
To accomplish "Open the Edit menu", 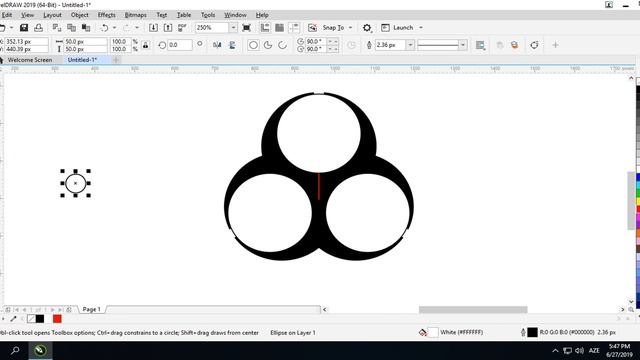I will pos(7,15).
